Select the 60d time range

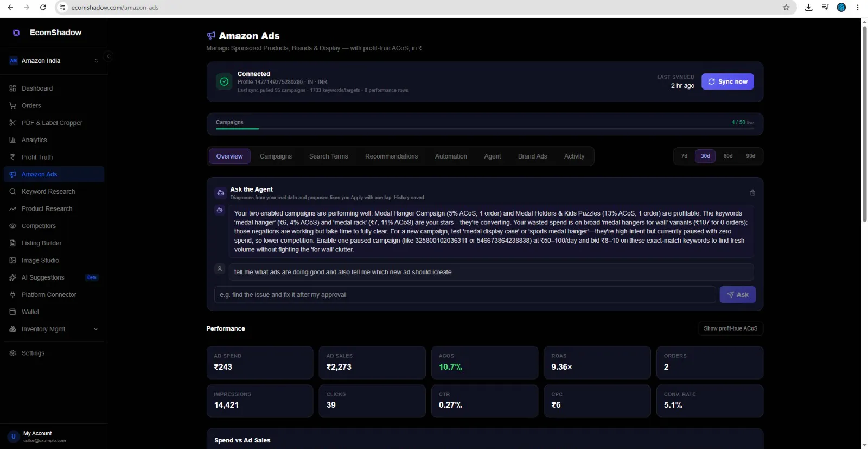click(728, 156)
